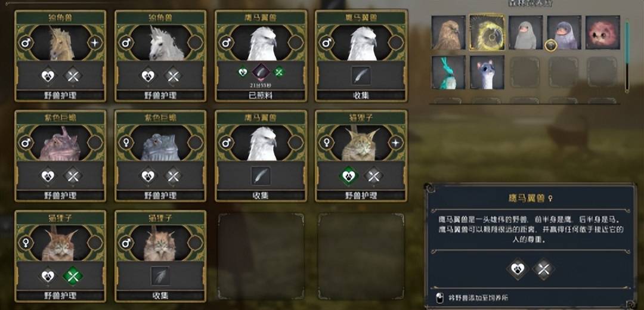This screenshot has width=644, height=310.
Task: Select the teal bird portrait in inventory
Action: (448, 72)
